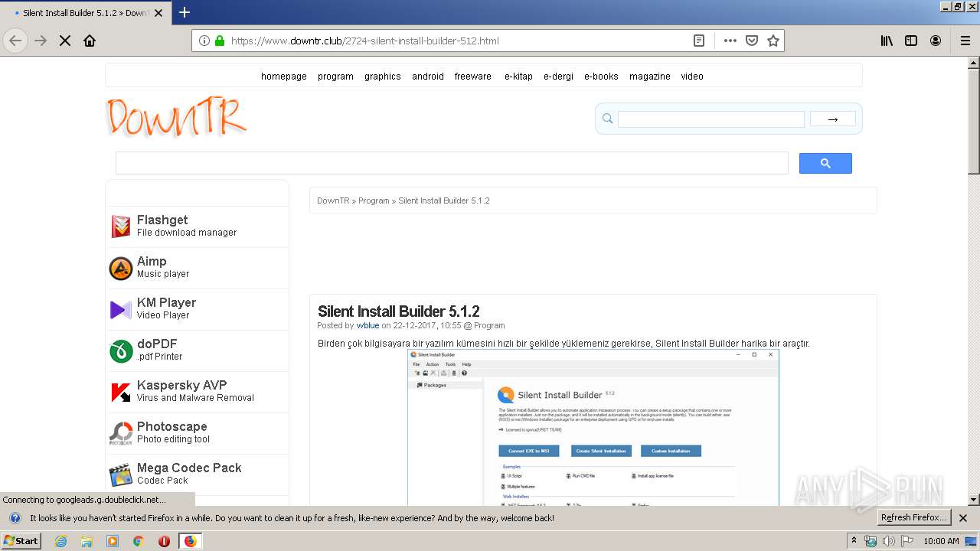
Task: Open the Silent Install Builder 5.1.2 heading
Action: pyautogui.click(x=399, y=311)
